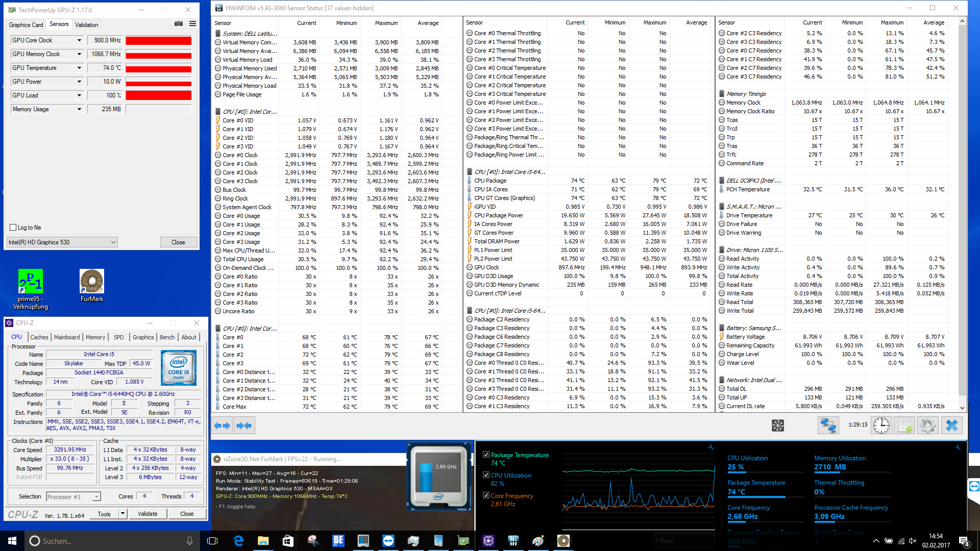Open the GPU Temperature sensor dropdown
This screenshot has width=980, height=551.
tap(79, 68)
